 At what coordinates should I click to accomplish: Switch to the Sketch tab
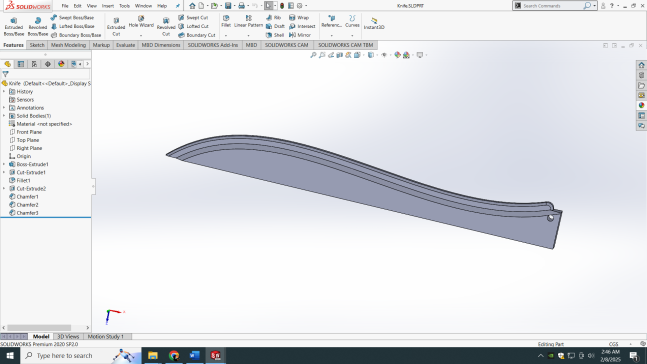pos(37,45)
